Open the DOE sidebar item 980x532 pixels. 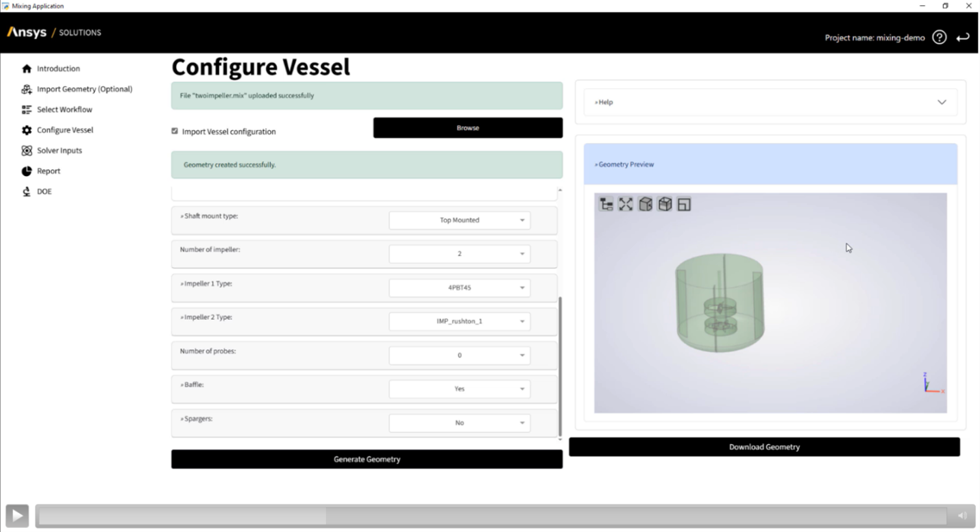pyautogui.click(x=44, y=192)
